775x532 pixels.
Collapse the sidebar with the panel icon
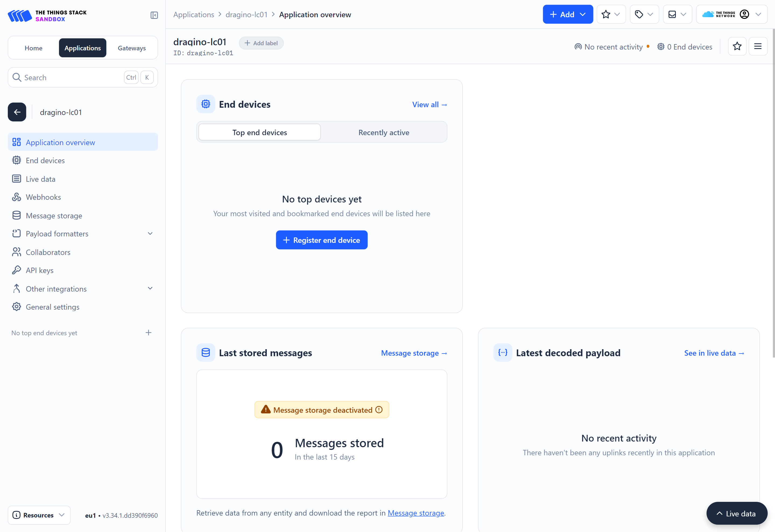click(x=154, y=15)
